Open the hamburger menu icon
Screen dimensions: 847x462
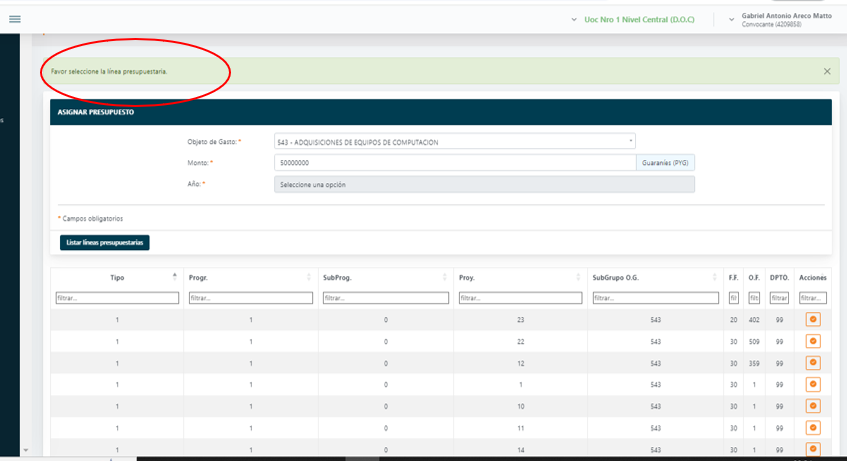point(15,19)
